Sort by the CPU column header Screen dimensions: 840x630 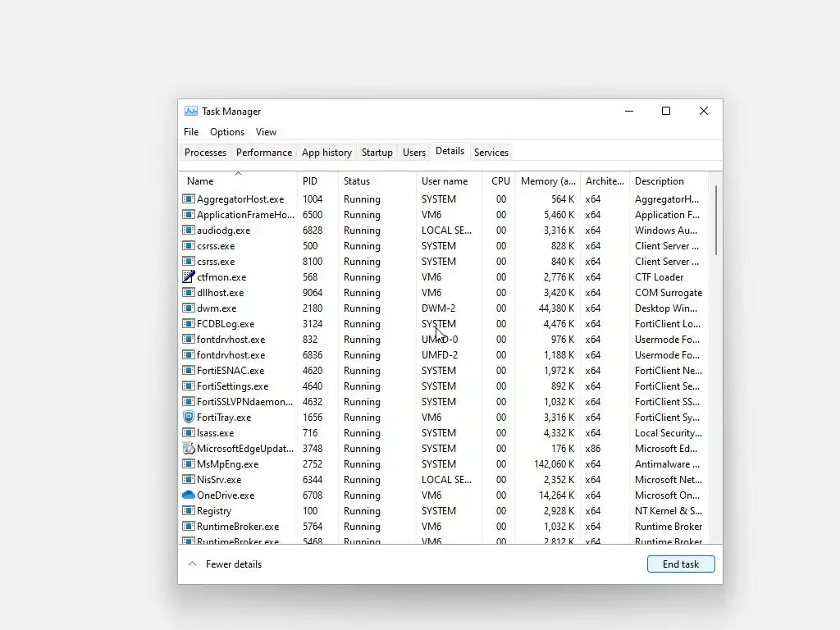pyautogui.click(x=499, y=181)
